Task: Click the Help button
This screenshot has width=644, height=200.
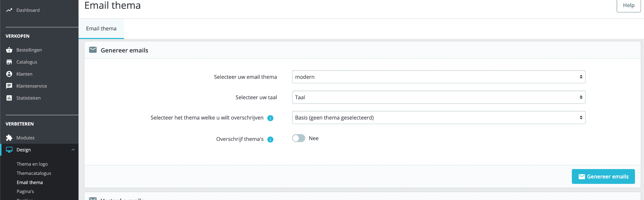Action: point(628,5)
